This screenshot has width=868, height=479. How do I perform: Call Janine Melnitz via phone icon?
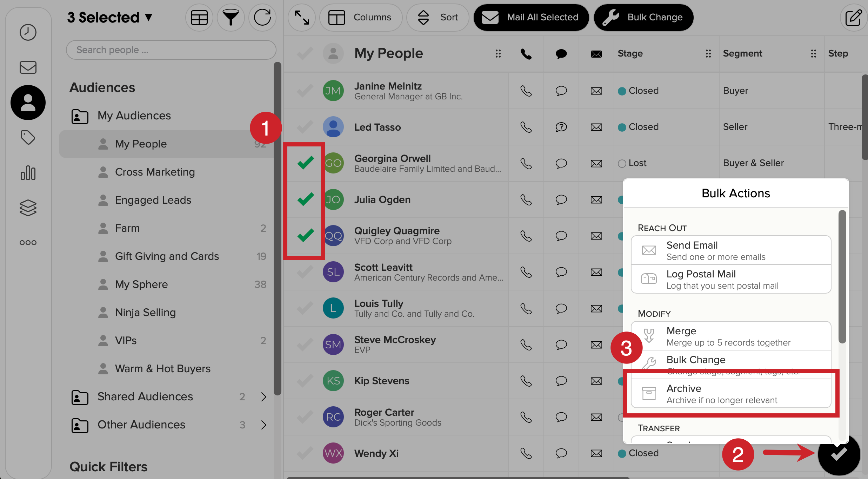click(x=526, y=91)
